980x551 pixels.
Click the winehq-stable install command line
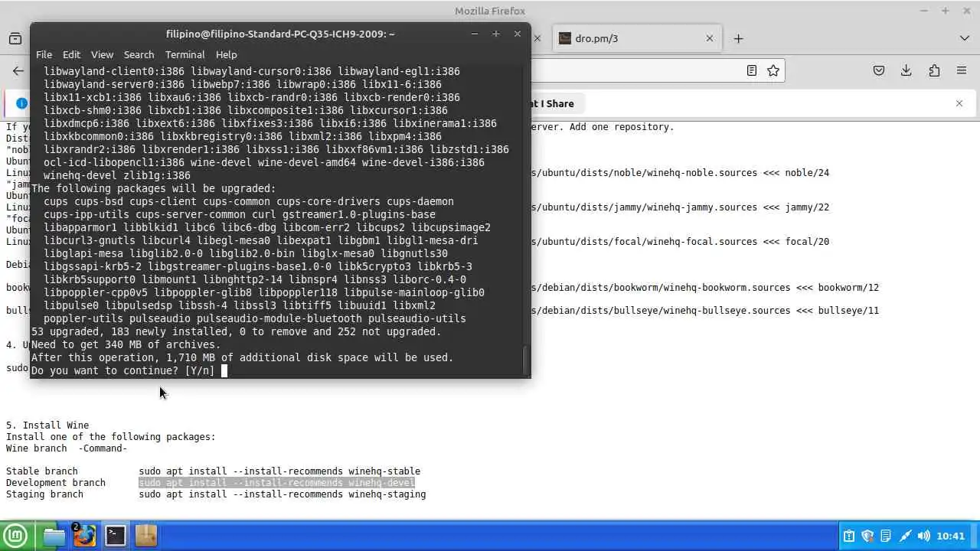[x=279, y=471]
